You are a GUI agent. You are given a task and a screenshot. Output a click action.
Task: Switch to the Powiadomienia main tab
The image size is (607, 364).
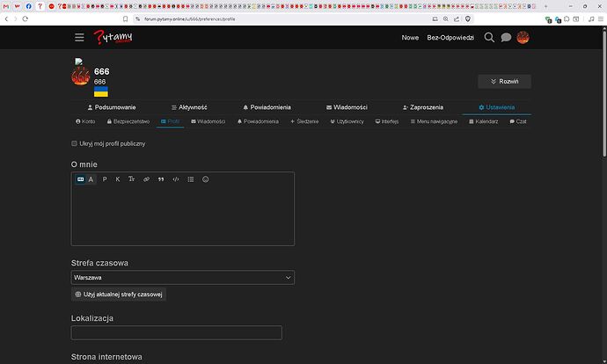267,107
